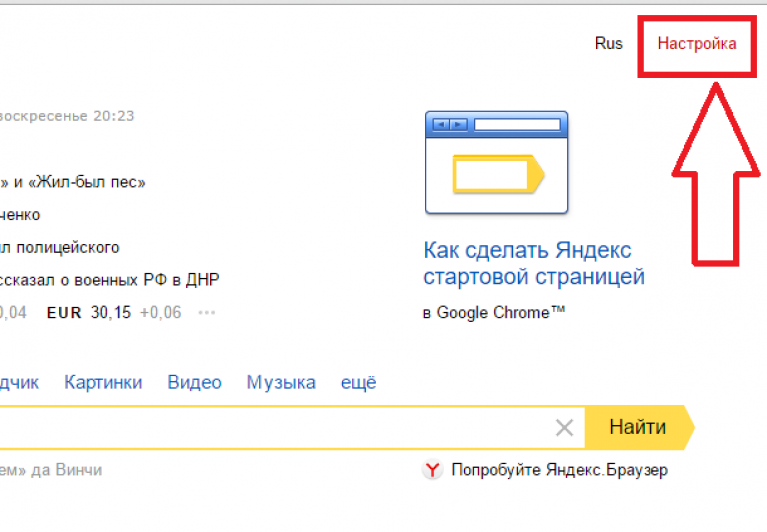Click the browser window illustration image
Image resolution: width=767 pixels, height=532 pixels.
[x=496, y=162]
